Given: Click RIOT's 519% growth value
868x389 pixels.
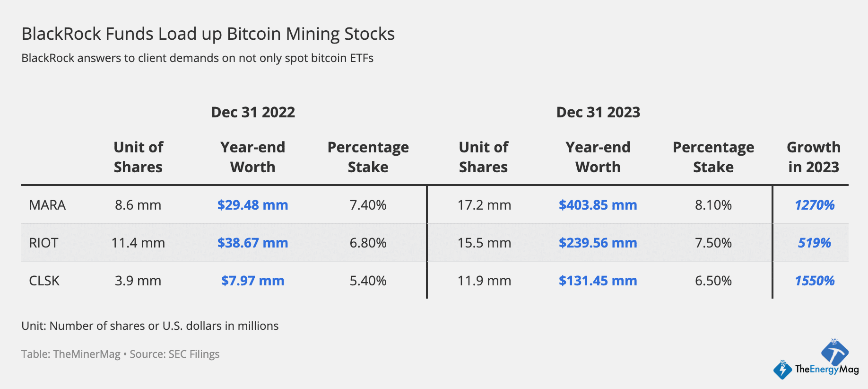Looking at the screenshot, I should click(814, 243).
